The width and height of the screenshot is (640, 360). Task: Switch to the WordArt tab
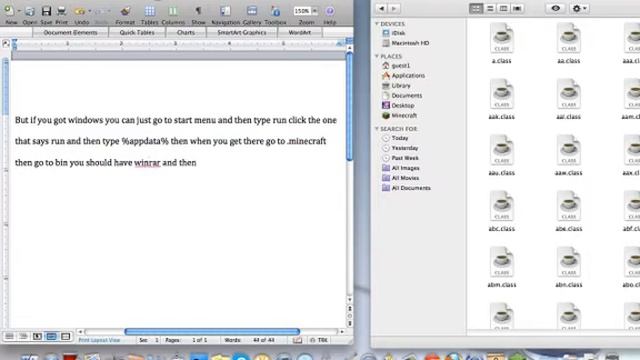[299, 32]
